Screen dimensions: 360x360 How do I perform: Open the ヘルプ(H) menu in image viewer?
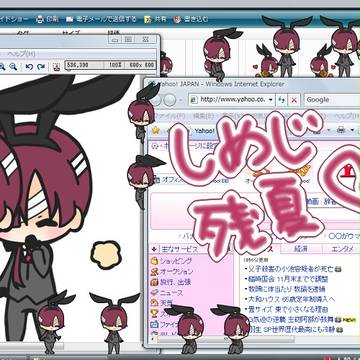tap(21, 54)
